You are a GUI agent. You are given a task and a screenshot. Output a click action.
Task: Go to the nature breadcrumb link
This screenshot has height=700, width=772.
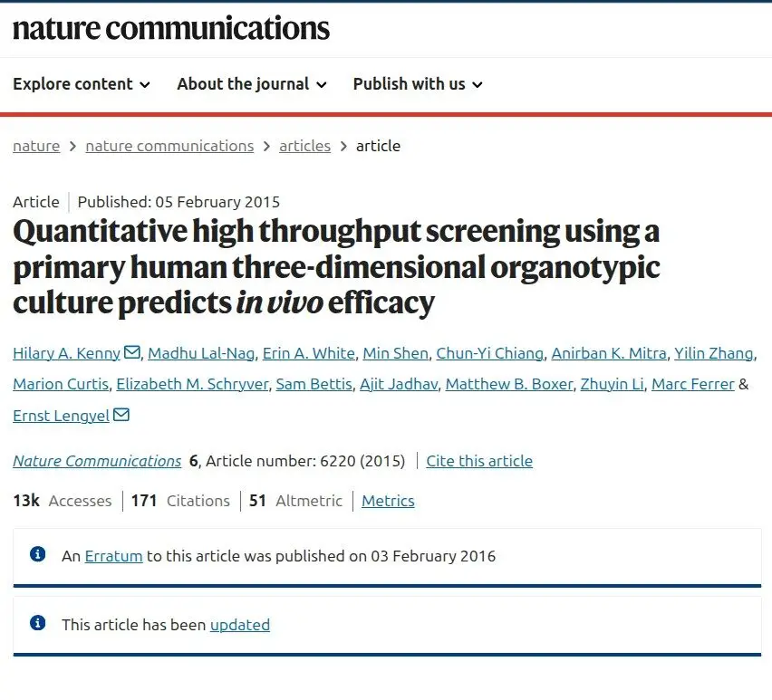36,146
